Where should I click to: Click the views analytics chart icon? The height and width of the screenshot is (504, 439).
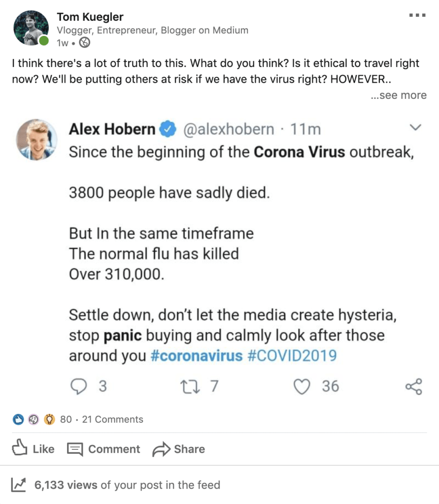click(18, 484)
